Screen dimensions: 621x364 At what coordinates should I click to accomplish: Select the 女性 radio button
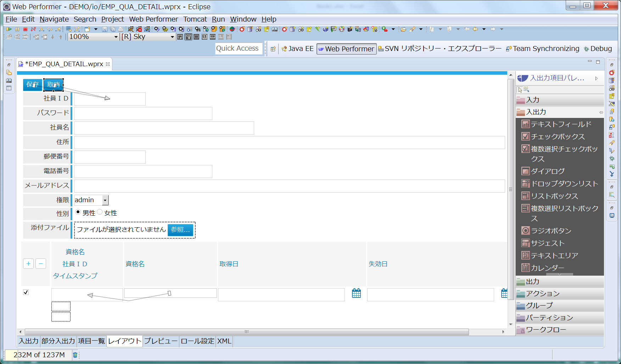click(x=100, y=212)
